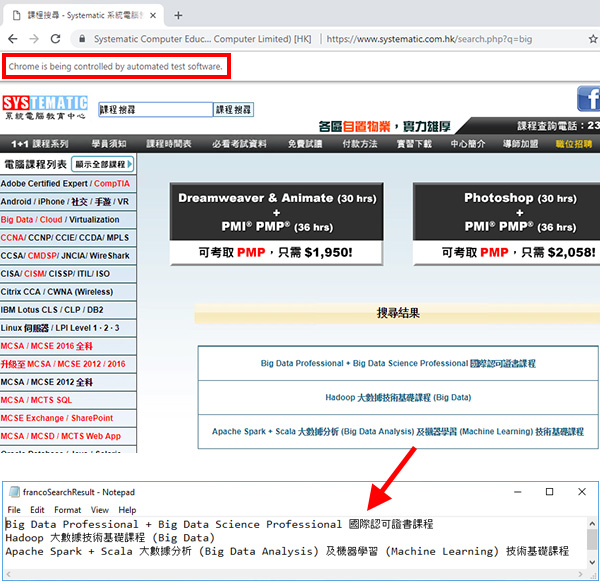Reload the page with refresh icon
The image size is (600, 584).
(55, 39)
